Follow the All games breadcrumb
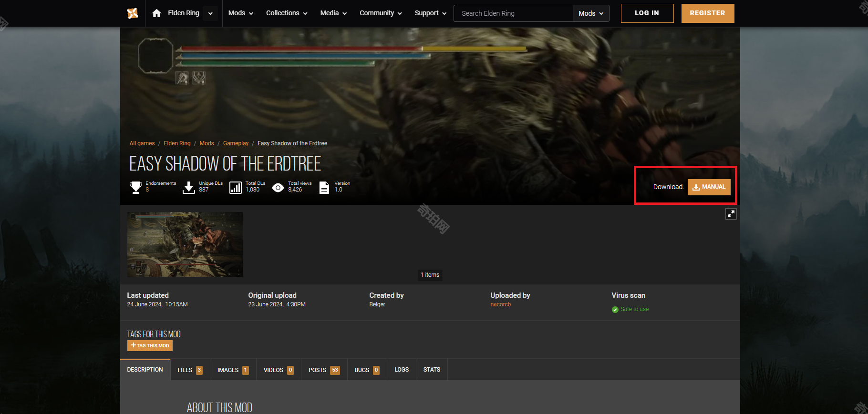Image resolution: width=868 pixels, height=414 pixels. click(x=142, y=143)
